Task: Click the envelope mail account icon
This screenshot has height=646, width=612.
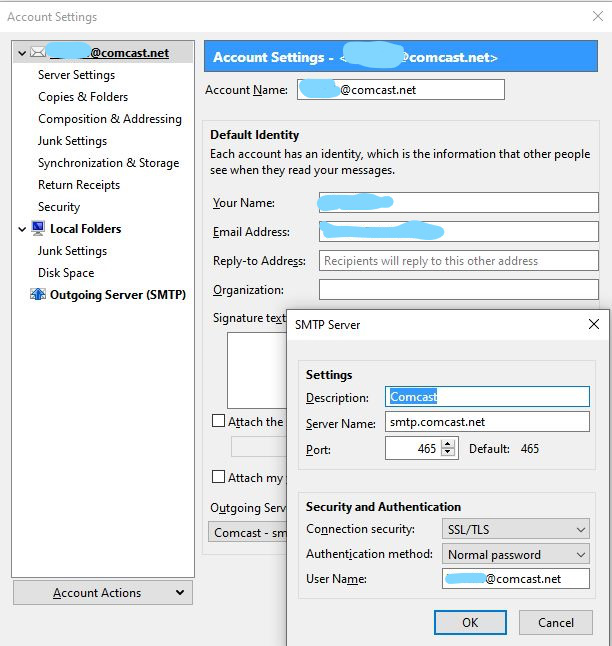Action: 38,52
